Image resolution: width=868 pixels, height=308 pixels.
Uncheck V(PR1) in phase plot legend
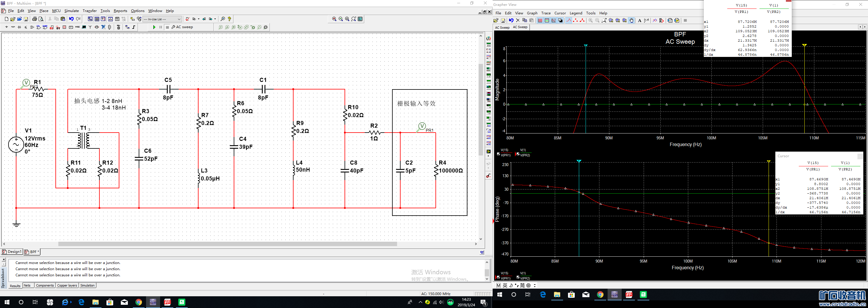(x=499, y=277)
